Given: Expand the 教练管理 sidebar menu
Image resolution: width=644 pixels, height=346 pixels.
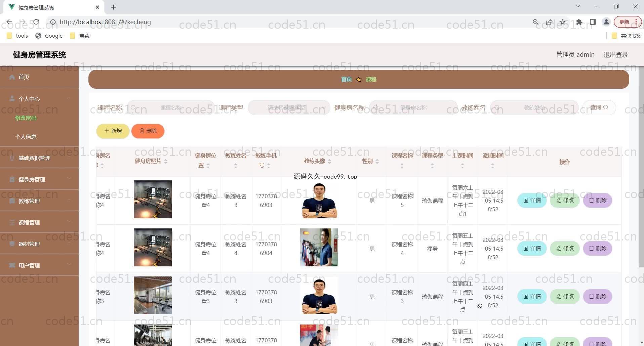Looking at the screenshot, I should pos(39,201).
